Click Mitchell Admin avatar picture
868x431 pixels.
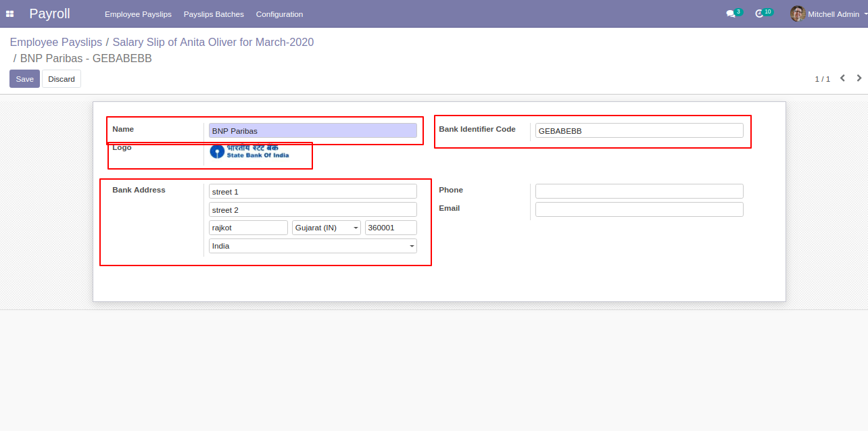(x=798, y=14)
